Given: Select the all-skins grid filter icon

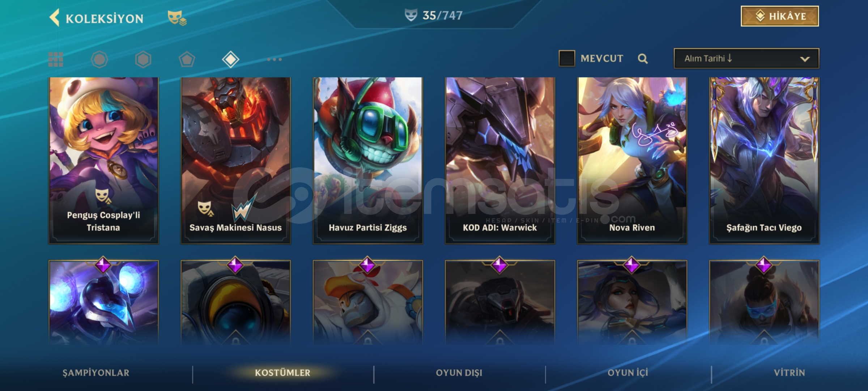Looking at the screenshot, I should 56,59.
